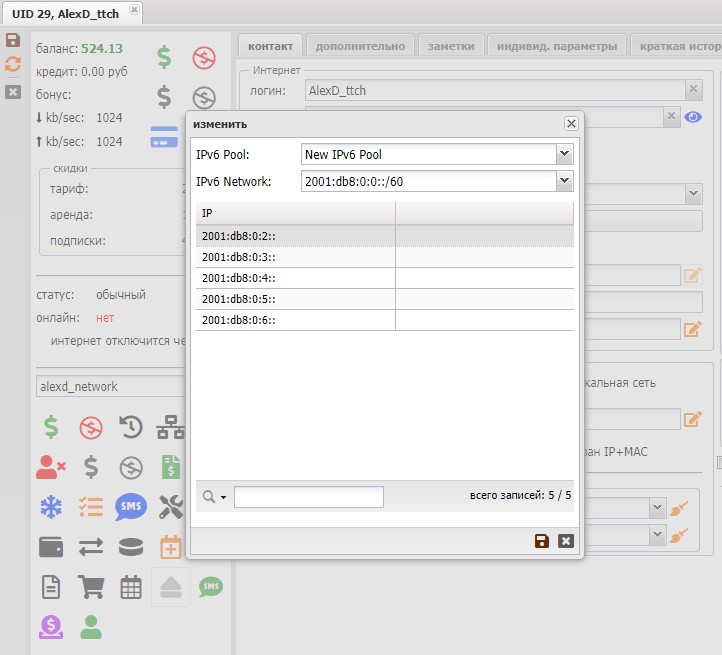Cancel the изменить dialog with bottom X button
Screen dimensions: 722x655
click(566, 541)
